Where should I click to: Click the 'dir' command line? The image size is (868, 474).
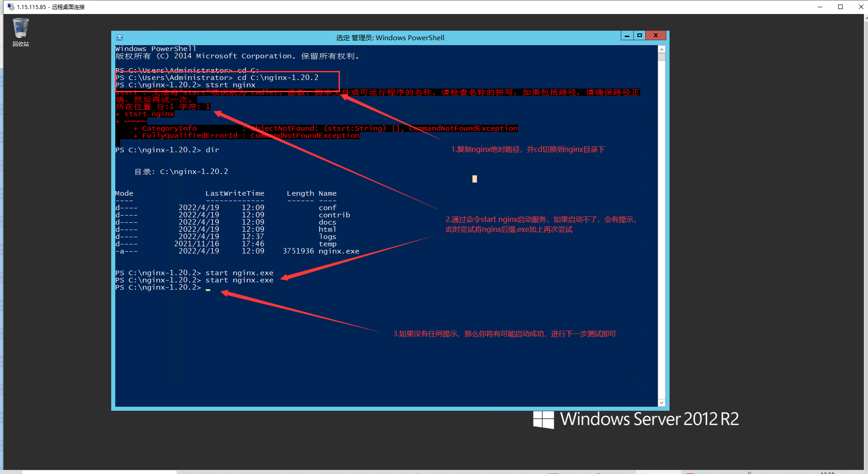coord(167,150)
